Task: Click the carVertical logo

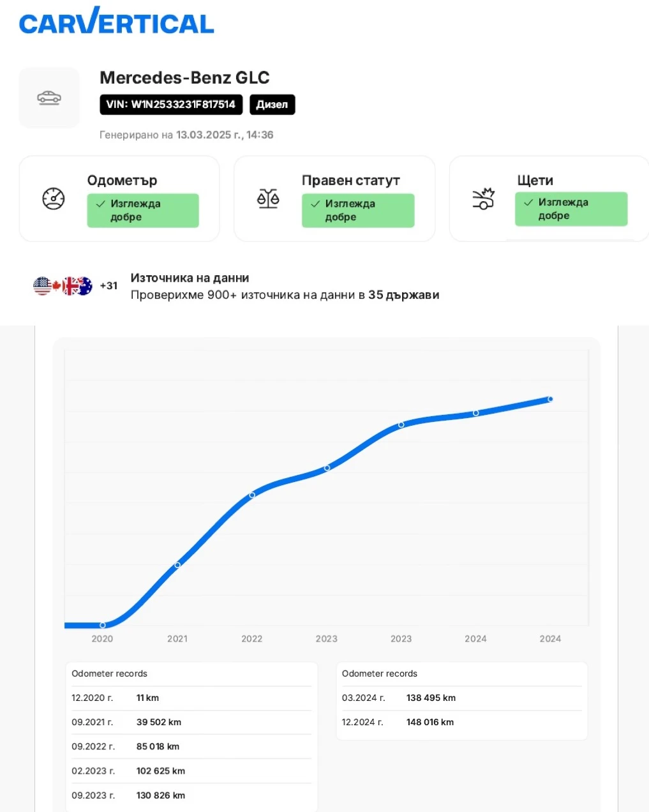Action: (117, 22)
